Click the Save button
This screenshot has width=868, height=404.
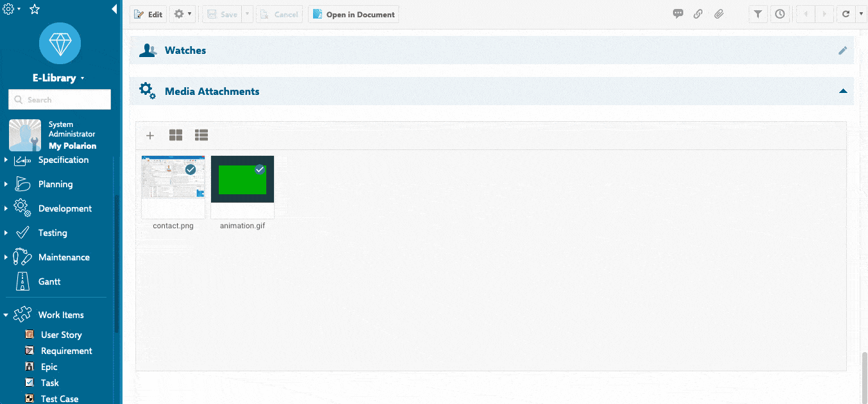221,14
